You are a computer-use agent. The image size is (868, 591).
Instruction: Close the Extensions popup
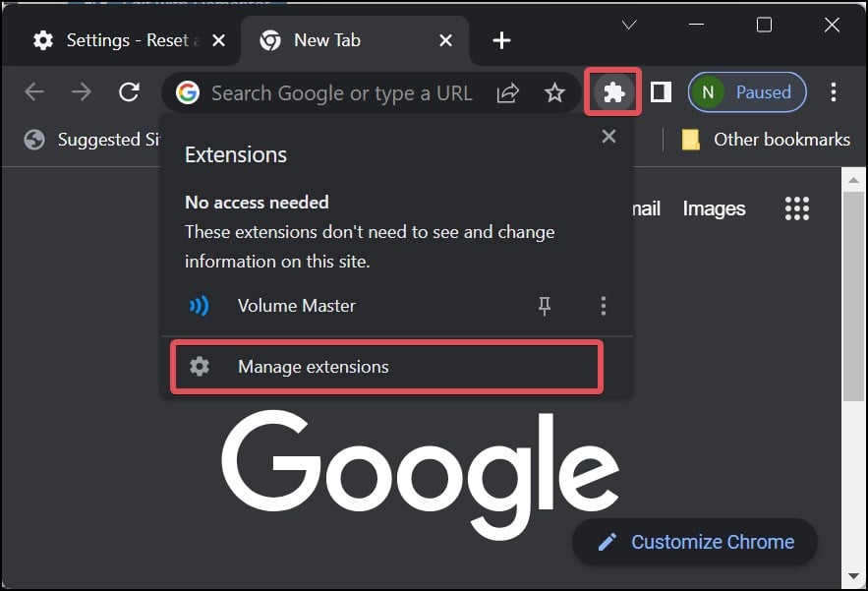pos(608,137)
